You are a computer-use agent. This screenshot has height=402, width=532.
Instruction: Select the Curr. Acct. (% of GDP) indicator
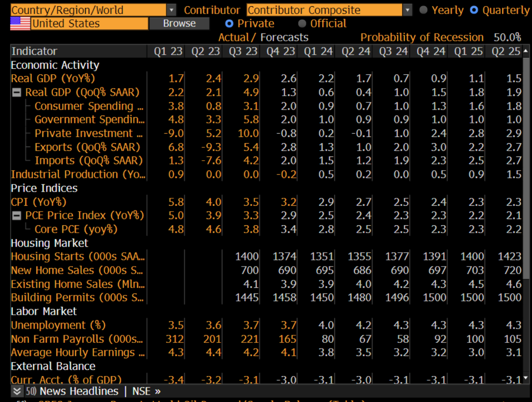click(x=66, y=379)
